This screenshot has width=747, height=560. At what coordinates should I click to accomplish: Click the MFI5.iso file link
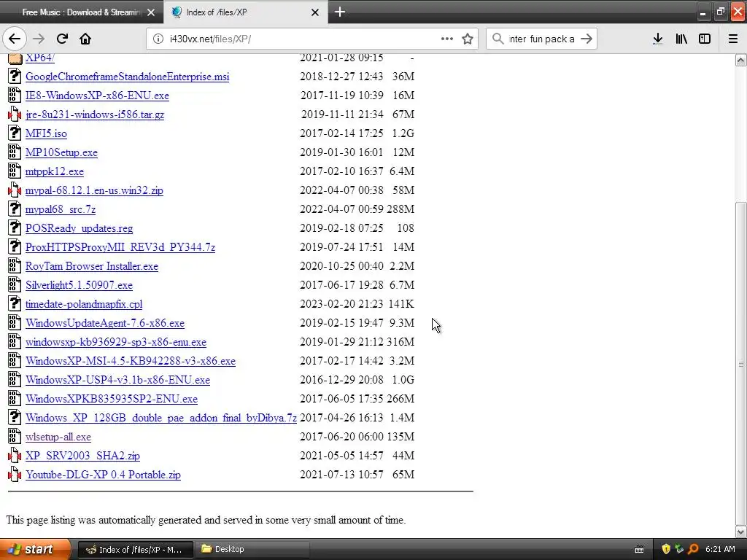coord(46,133)
